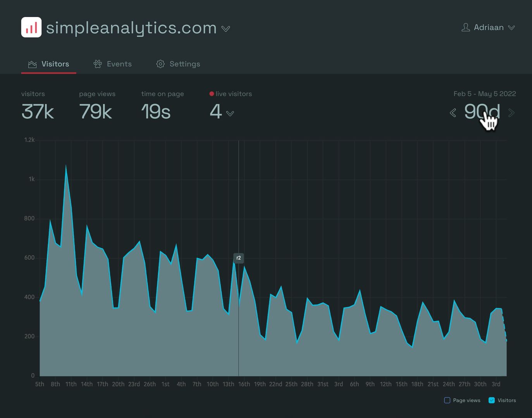Toggle live visitors display open
Image resolution: width=532 pixels, height=418 pixels.
click(x=230, y=114)
